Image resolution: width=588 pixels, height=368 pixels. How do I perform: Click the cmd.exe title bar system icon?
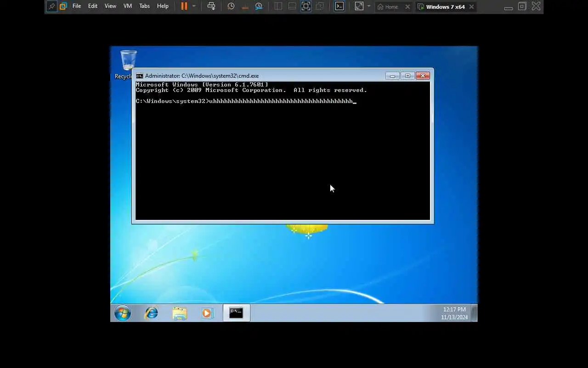pos(139,76)
